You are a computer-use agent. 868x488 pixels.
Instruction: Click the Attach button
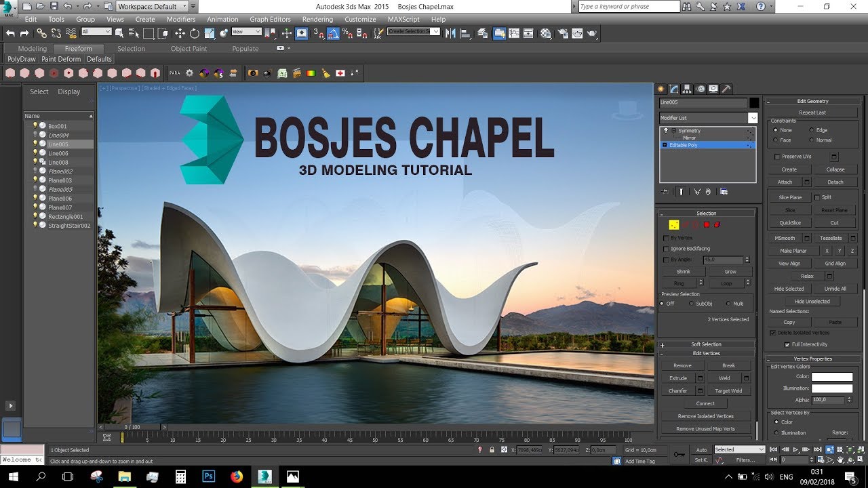[x=785, y=182]
